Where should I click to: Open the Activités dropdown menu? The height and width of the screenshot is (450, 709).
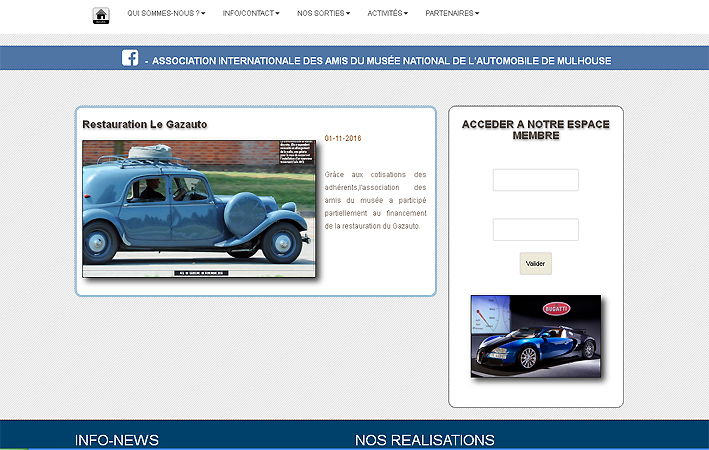coord(388,14)
